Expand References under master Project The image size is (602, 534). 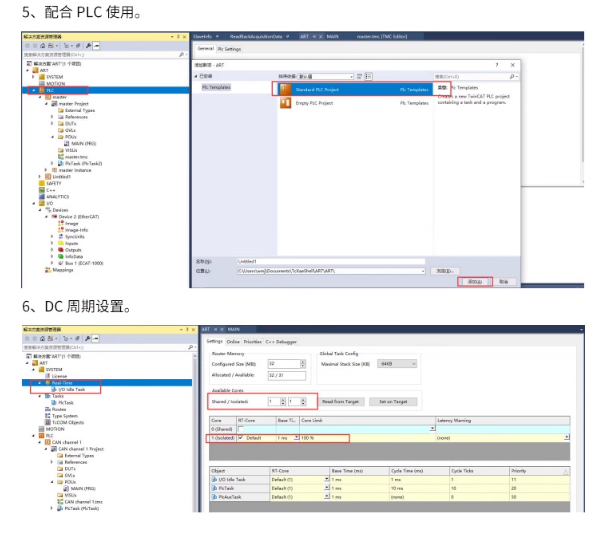coord(52,117)
